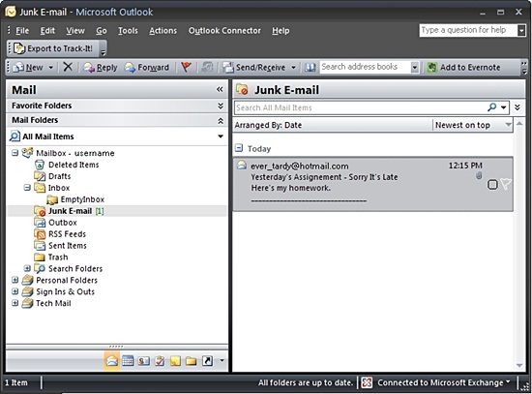Open the navigation buttons configure arrow
This screenshot has width=532, height=394.
tap(222, 361)
